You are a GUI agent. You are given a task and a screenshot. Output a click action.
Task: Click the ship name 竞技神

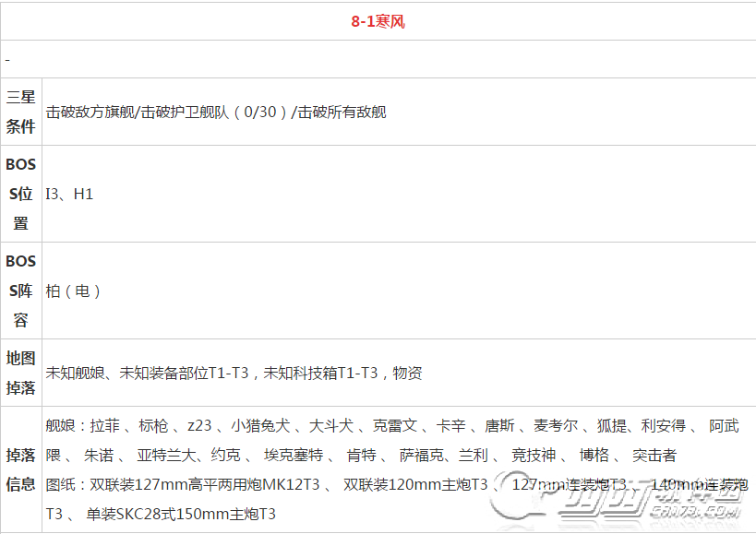tap(534, 455)
